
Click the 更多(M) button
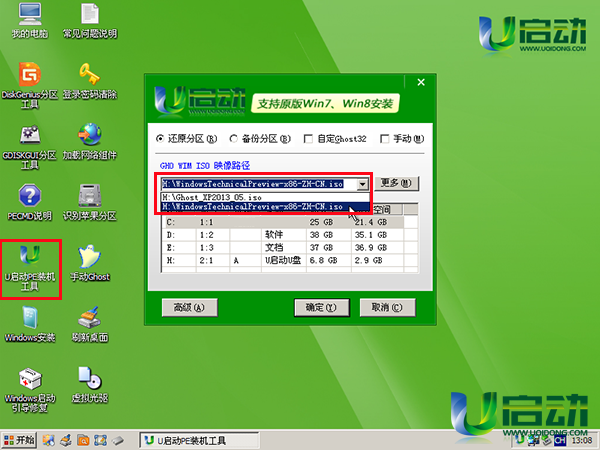tap(396, 183)
